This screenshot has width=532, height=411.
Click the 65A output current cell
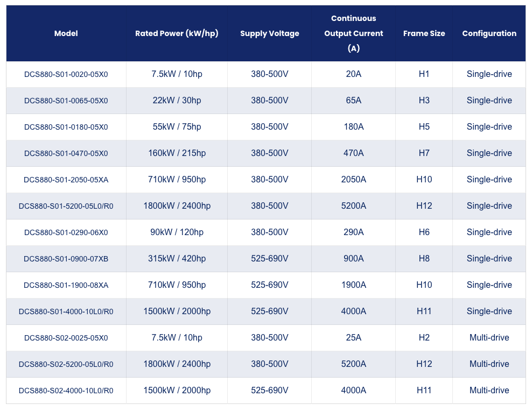pos(354,100)
